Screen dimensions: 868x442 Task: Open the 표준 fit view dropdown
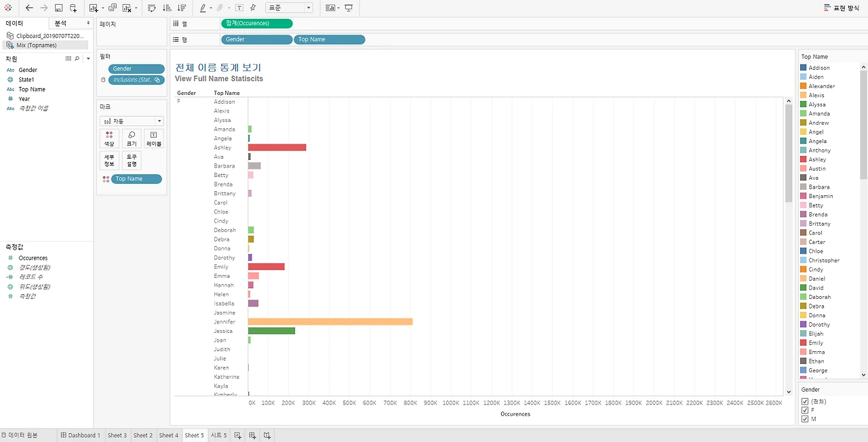coord(289,8)
